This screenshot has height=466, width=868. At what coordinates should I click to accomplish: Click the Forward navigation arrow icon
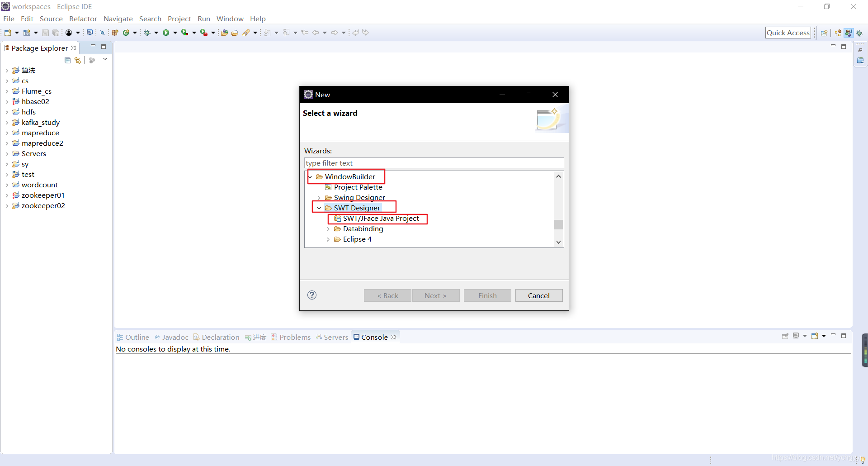[335, 33]
